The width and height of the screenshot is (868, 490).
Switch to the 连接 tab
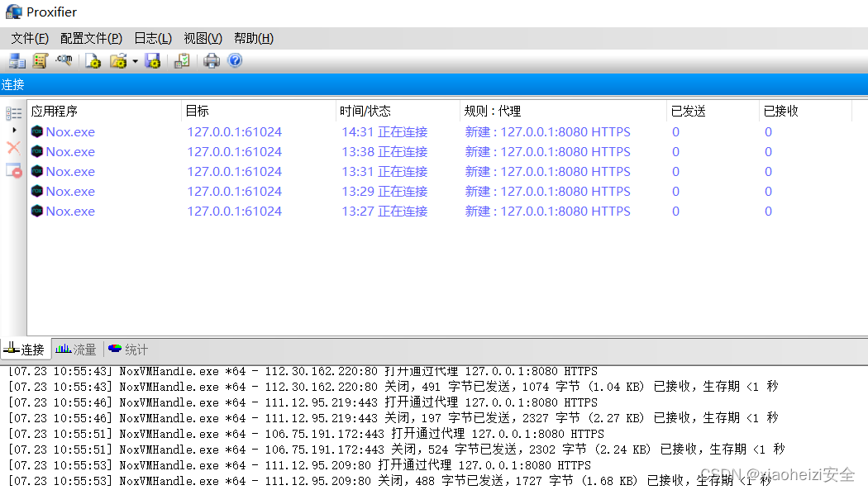[x=25, y=350]
